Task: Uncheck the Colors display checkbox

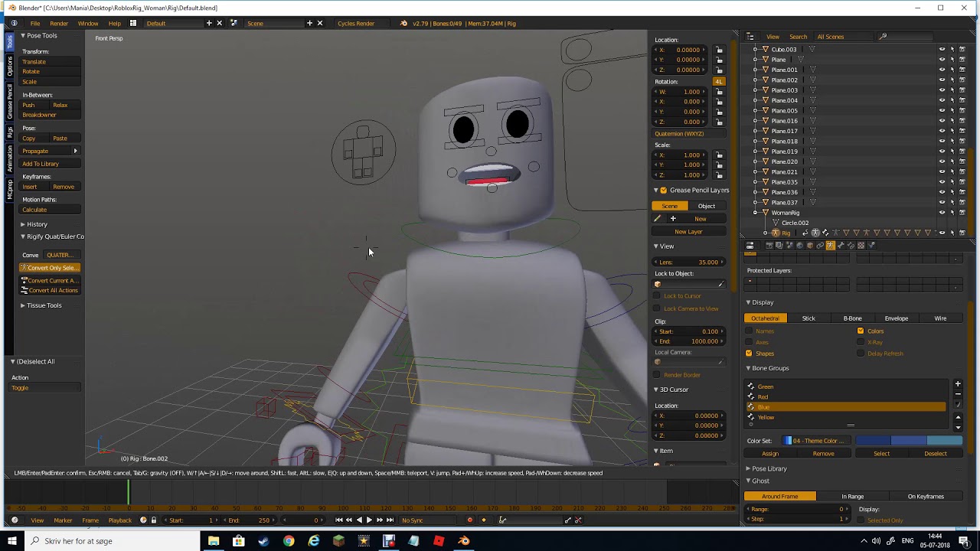Action: pos(861,331)
